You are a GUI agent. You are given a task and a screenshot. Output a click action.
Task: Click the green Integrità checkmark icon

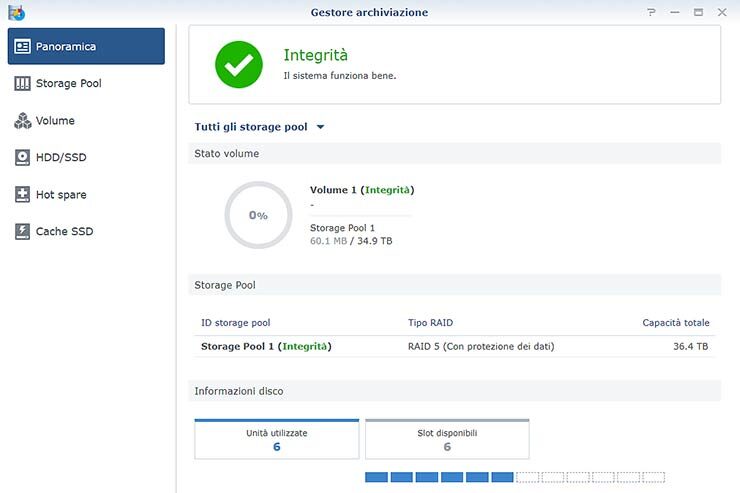[x=238, y=65]
